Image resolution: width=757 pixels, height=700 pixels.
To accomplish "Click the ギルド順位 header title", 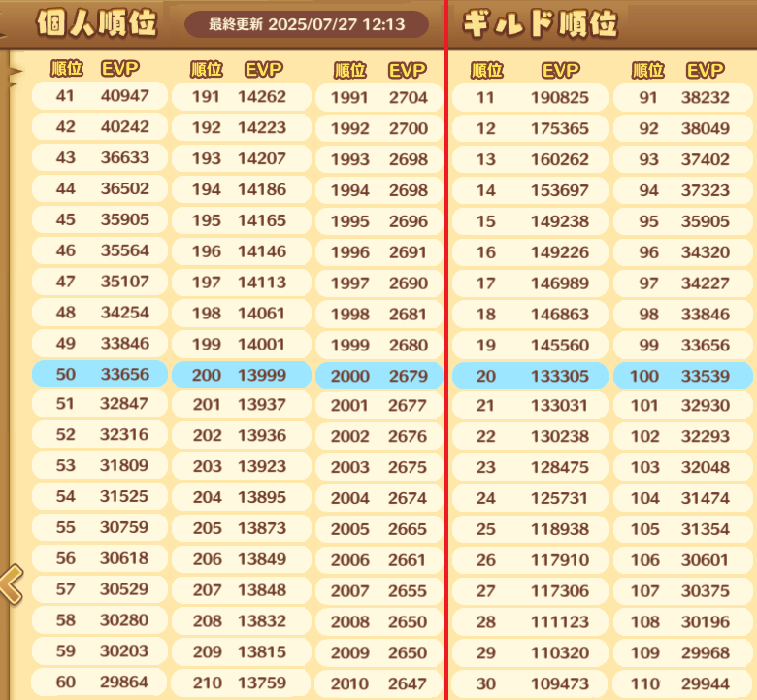I will (x=540, y=23).
